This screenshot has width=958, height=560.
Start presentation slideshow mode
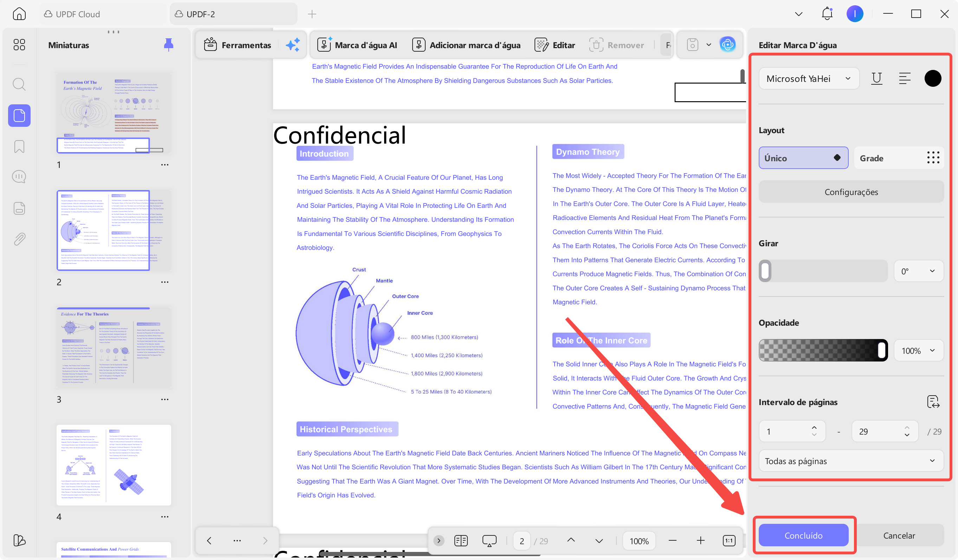pos(489,540)
